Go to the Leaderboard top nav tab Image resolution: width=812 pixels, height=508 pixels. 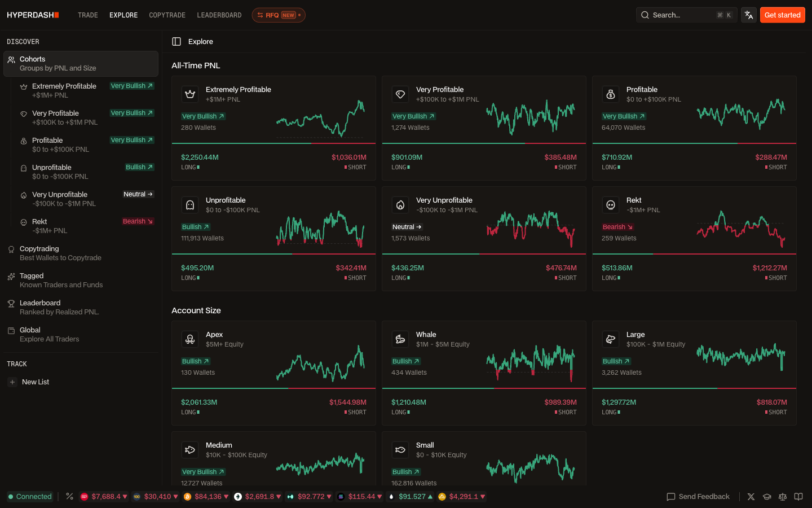pos(219,15)
